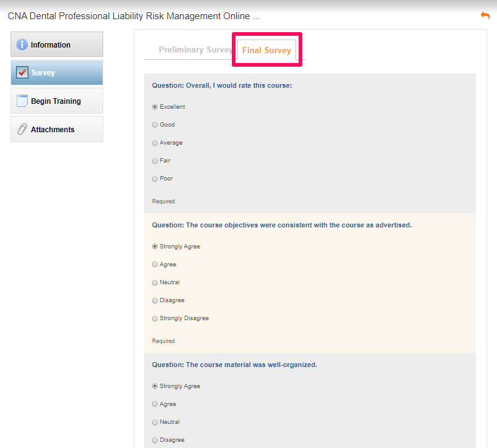Choose Good for the overall course rating
The width and height of the screenshot is (497, 448).
pos(155,125)
